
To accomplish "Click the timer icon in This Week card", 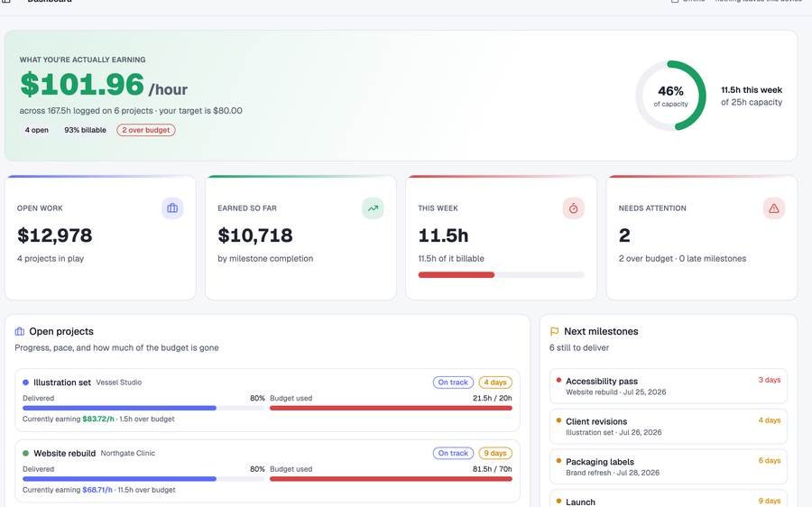I will [573, 208].
